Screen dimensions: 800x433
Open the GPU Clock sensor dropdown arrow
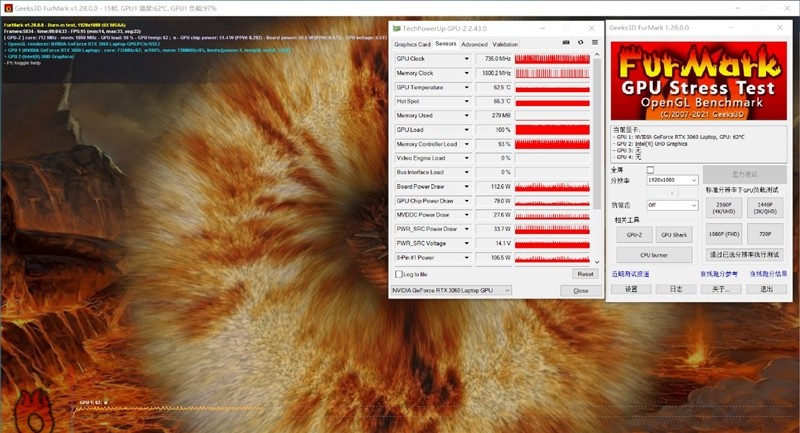point(466,59)
